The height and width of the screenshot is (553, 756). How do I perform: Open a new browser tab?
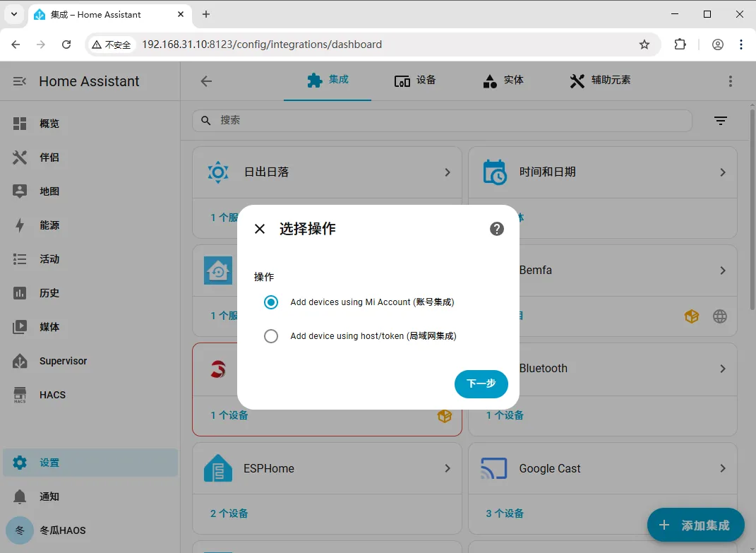coord(206,14)
